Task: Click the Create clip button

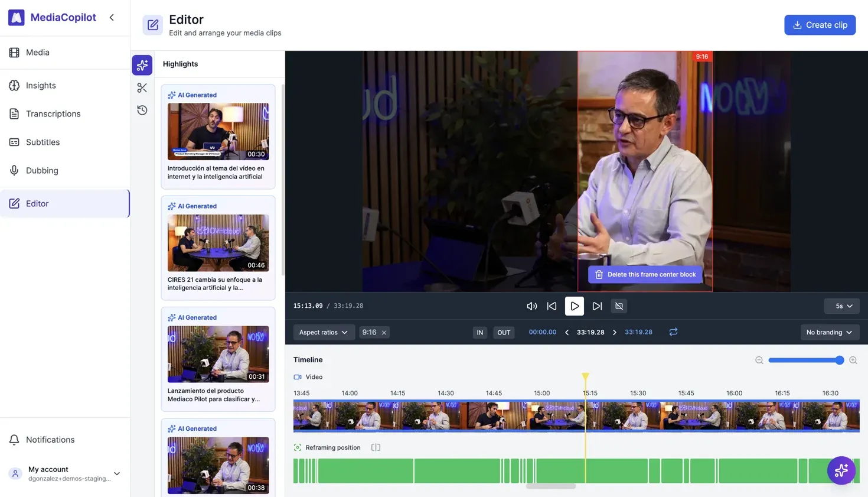Action: (x=820, y=25)
